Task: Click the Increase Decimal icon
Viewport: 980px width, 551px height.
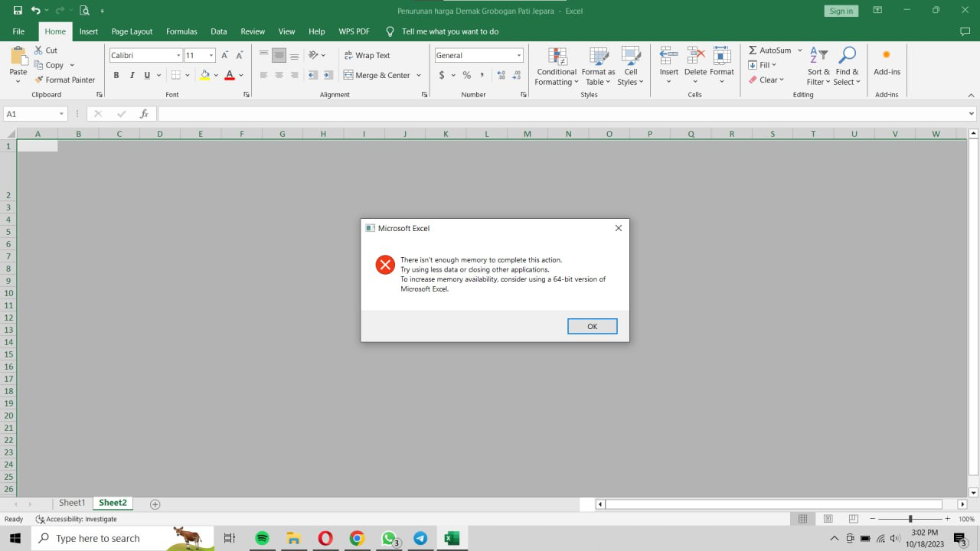Action: pyautogui.click(x=501, y=75)
